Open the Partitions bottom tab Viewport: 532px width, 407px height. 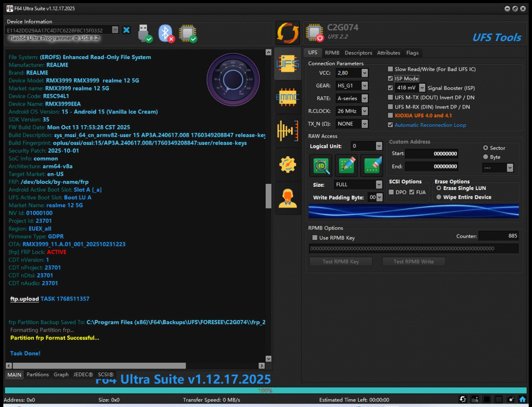point(37,375)
